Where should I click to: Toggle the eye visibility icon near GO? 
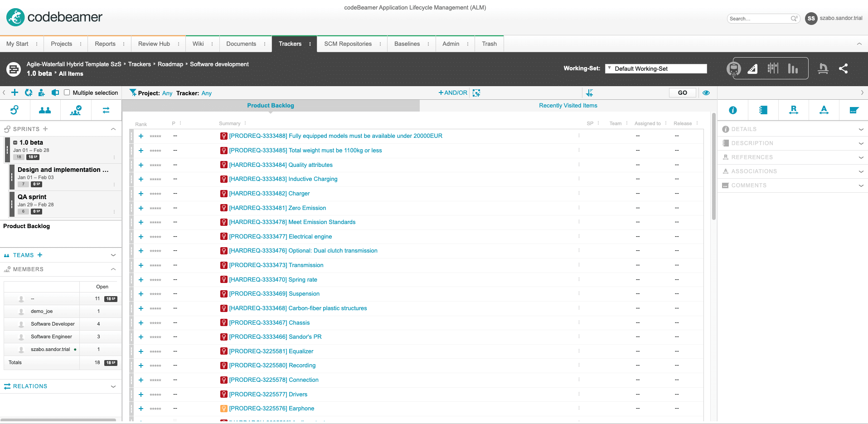click(706, 93)
